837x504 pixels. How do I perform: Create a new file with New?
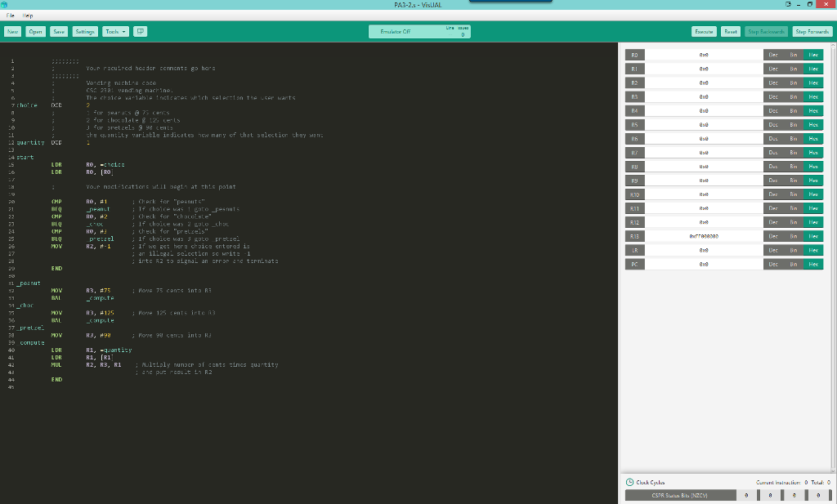[12, 31]
